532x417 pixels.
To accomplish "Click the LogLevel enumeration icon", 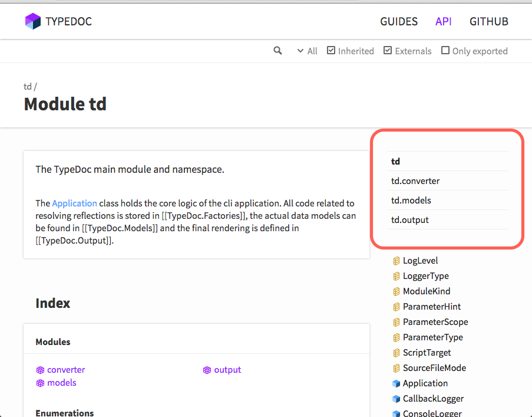I will pyautogui.click(x=396, y=261).
